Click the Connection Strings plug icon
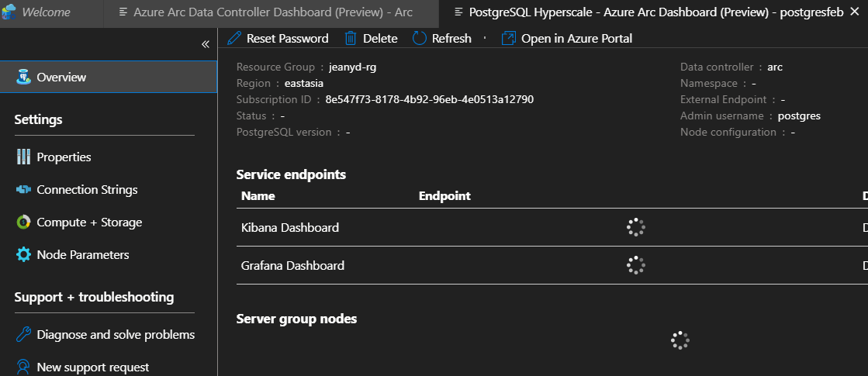The image size is (868, 376). (x=23, y=190)
